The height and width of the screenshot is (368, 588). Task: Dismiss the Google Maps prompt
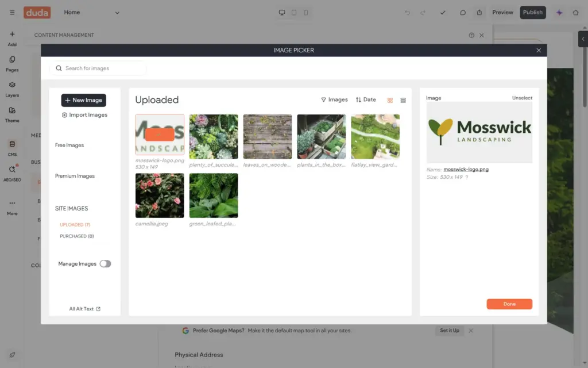pyautogui.click(x=471, y=331)
